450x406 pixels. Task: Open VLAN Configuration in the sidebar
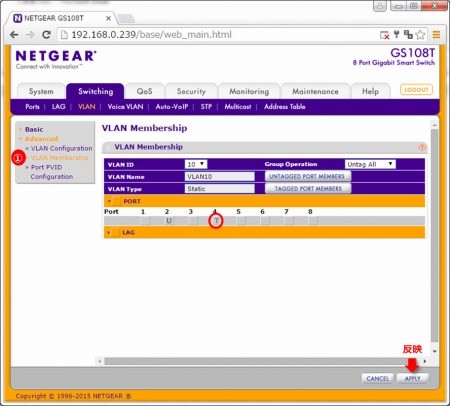tap(62, 148)
